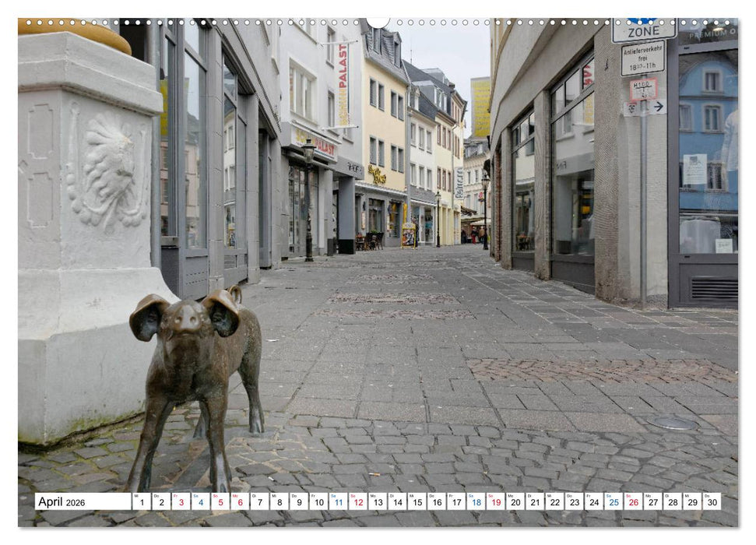Select day 5 in the calendar strip
This screenshot has height=545, width=756.
220,502
